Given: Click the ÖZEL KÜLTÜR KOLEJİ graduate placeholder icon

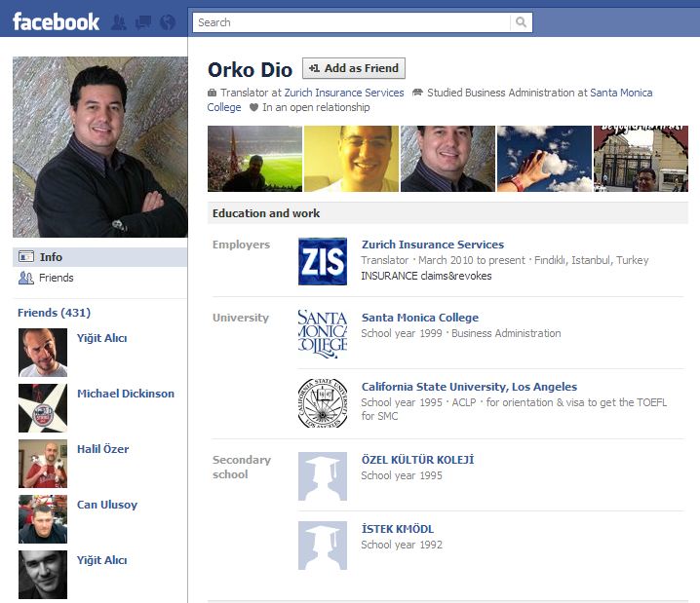Looking at the screenshot, I should [x=323, y=476].
